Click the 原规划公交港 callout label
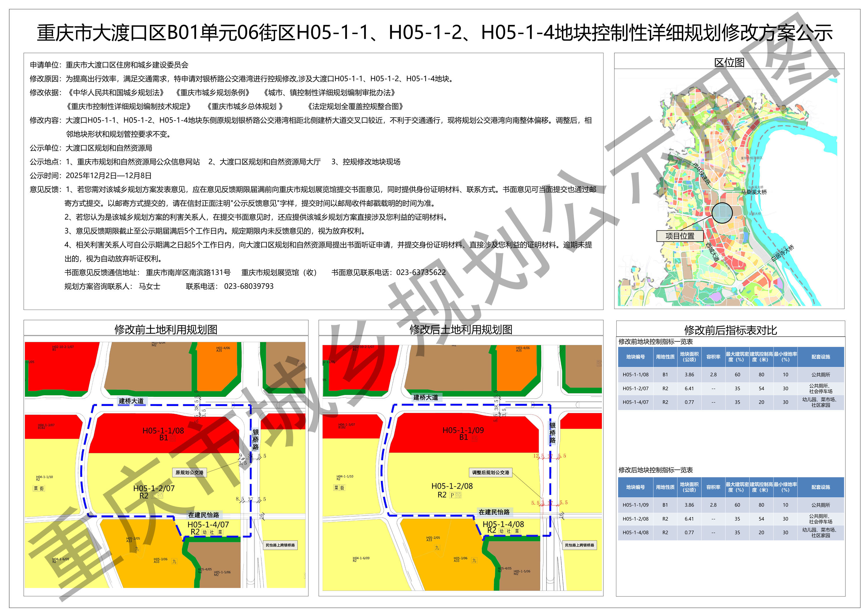The image size is (868, 614). click(190, 473)
